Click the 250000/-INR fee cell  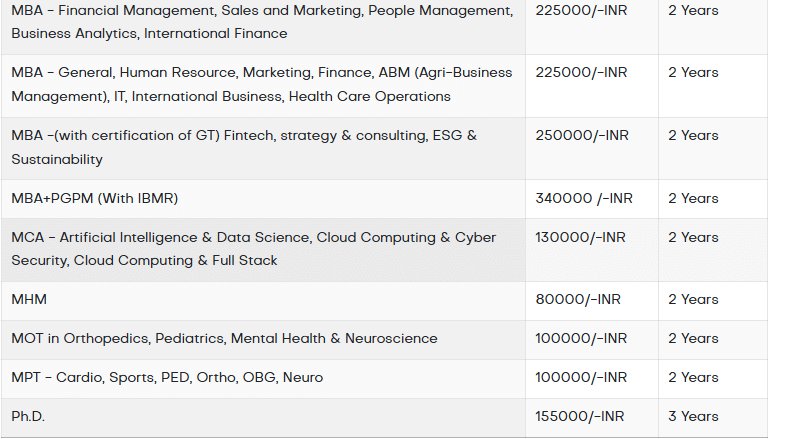pyautogui.click(x=582, y=135)
